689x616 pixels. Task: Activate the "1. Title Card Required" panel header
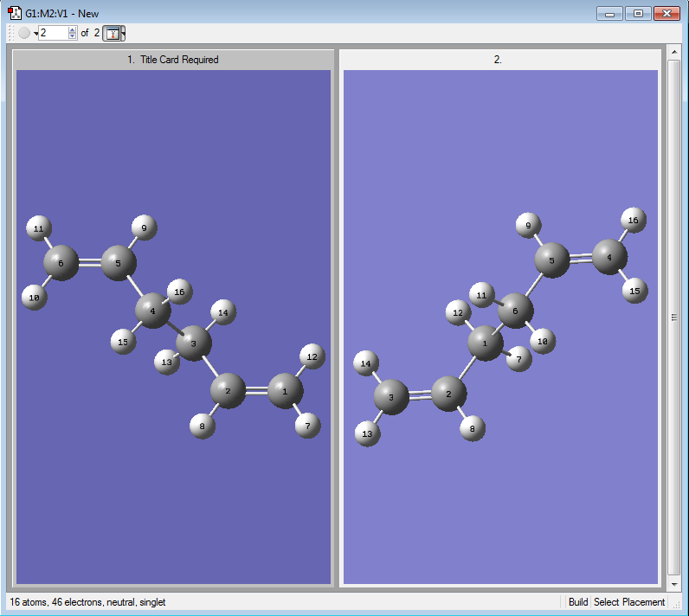click(173, 60)
